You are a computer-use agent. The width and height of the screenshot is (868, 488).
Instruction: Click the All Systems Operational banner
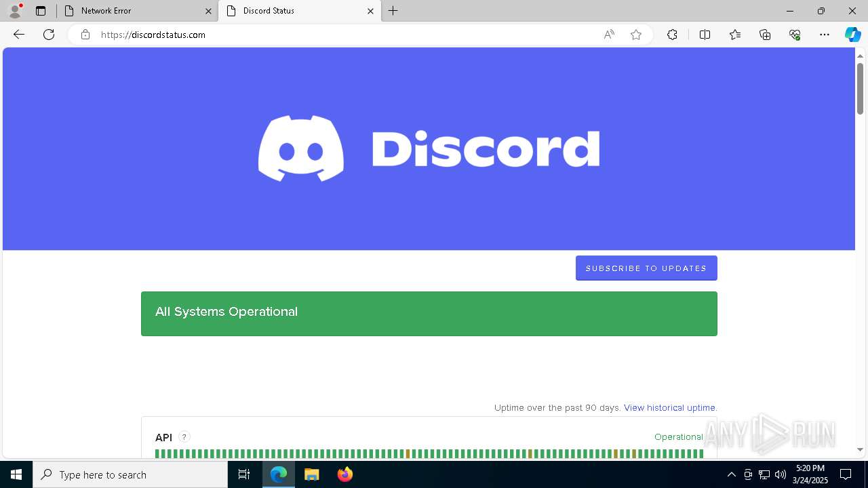coord(429,314)
